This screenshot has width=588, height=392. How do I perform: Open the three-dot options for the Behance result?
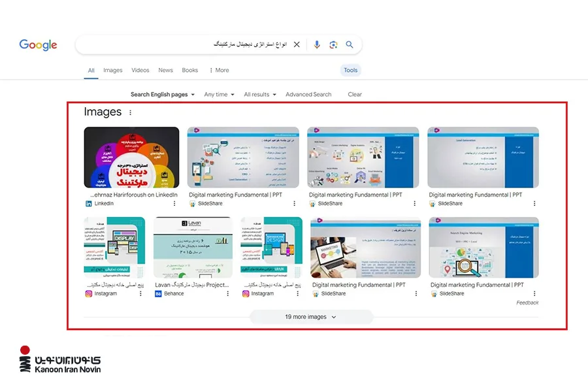pos(227,293)
